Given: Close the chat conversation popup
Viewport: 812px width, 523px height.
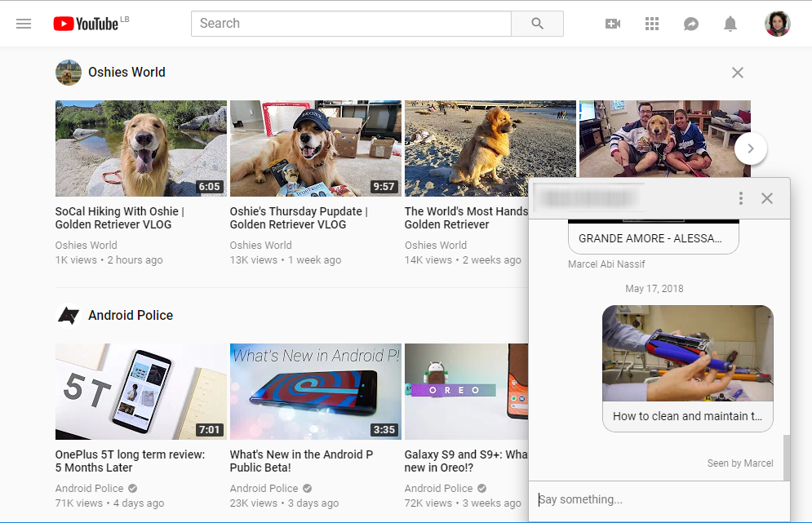Looking at the screenshot, I should coord(767,197).
